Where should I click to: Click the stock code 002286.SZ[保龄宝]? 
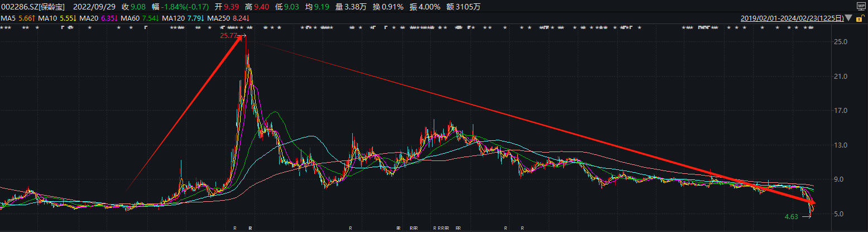pos(33,7)
